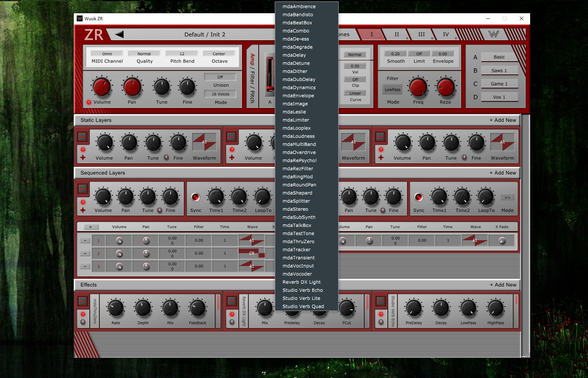Click the second sequenced layer's >> Mode button
The height and width of the screenshot is (378, 588).
pyautogui.click(x=508, y=198)
